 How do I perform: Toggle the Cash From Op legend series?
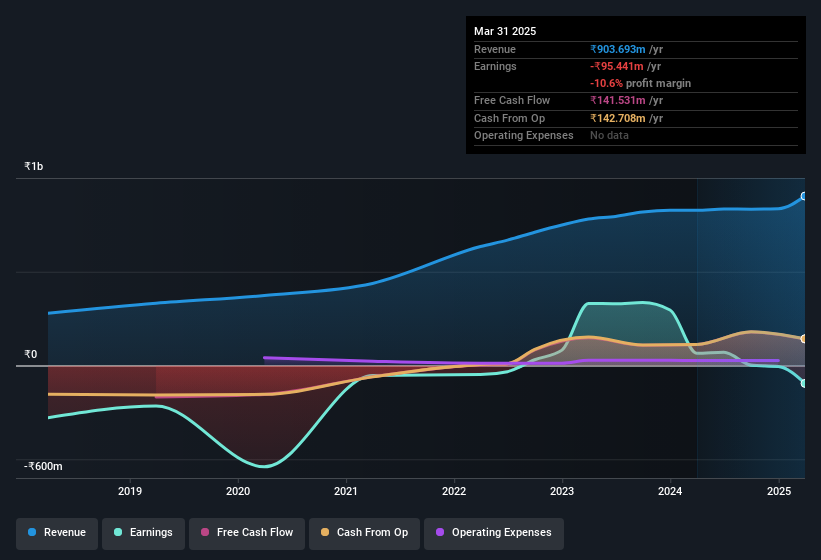click(364, 533)
